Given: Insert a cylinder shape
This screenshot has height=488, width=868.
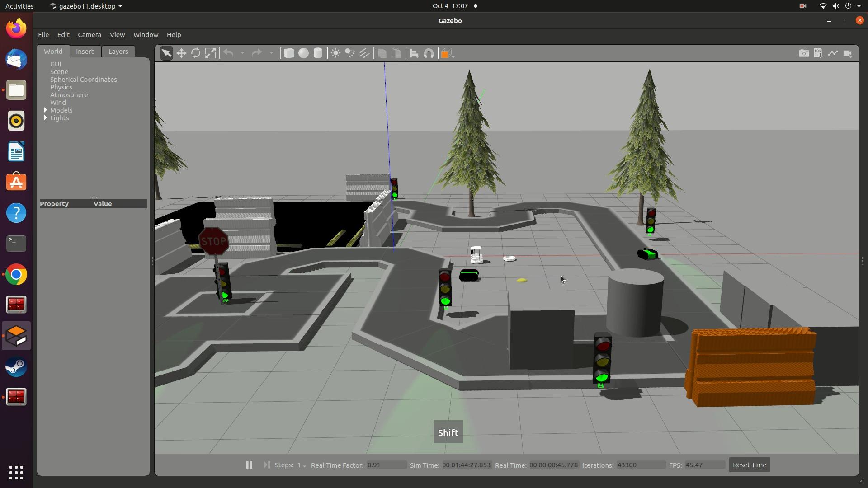Looking at the screenshot, I should 318,53.
